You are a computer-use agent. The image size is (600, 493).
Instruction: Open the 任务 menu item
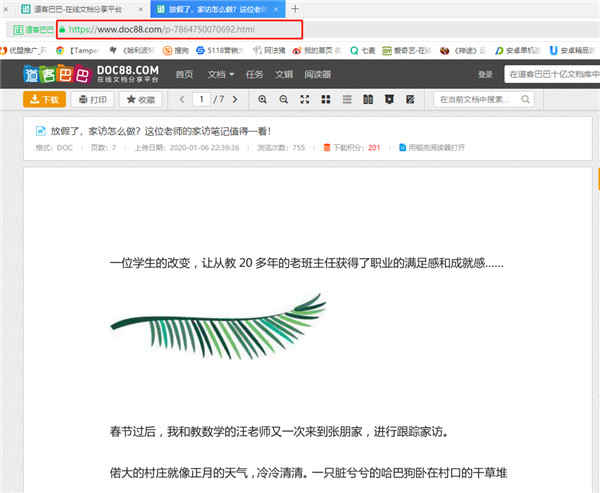[254, 74]
